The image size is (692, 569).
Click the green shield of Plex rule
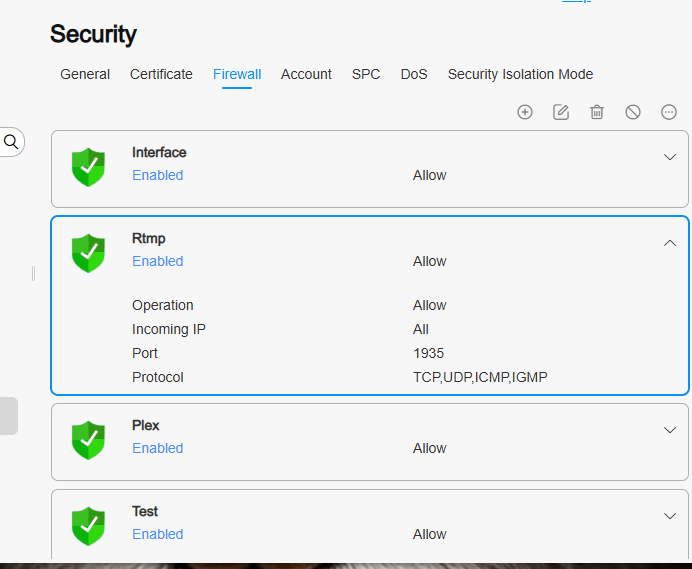coord(88,440)
